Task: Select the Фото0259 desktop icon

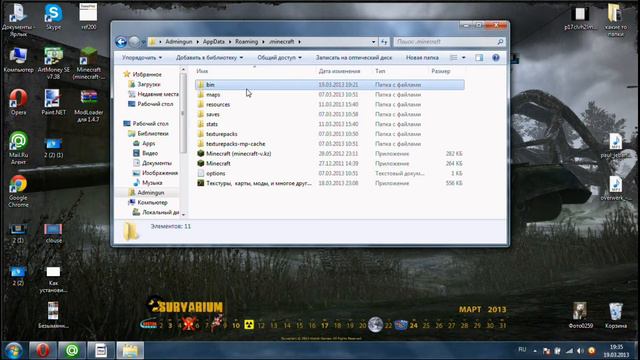Action: click(580, 316)
